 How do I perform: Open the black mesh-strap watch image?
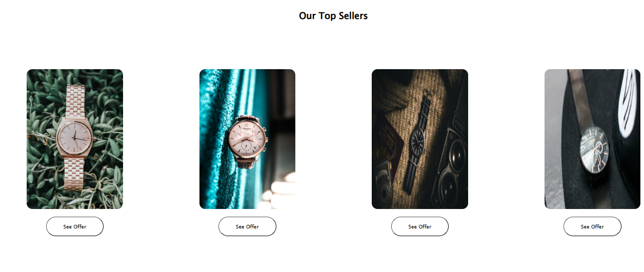[x=592, y=139]
